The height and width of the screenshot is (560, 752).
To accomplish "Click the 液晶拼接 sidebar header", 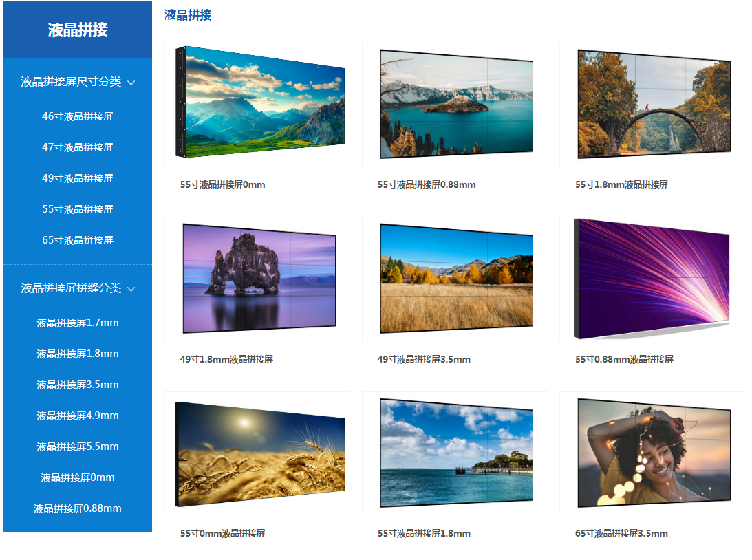I will (78, 30).
